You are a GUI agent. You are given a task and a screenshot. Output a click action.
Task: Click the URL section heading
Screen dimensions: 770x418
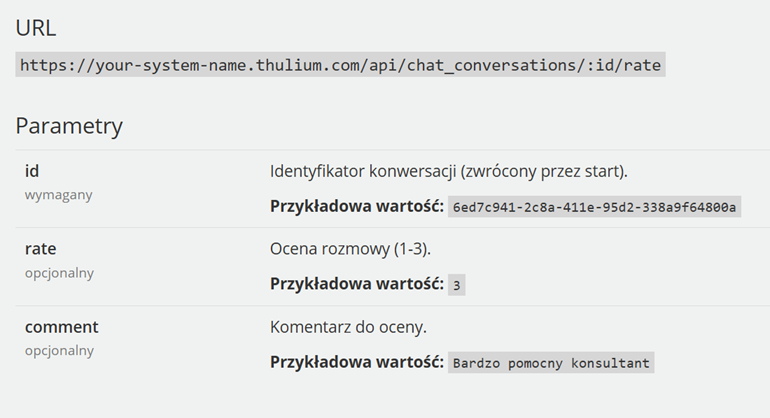coord(36,28)
